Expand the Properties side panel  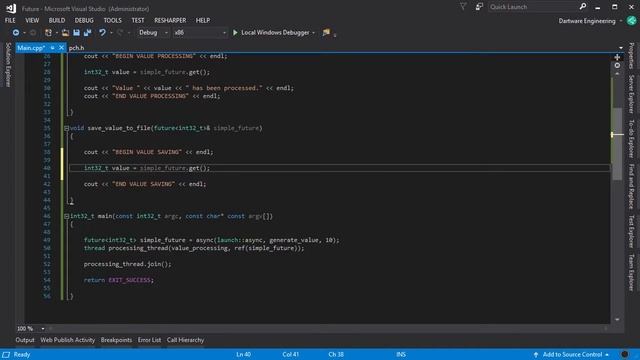pos(631,56)
